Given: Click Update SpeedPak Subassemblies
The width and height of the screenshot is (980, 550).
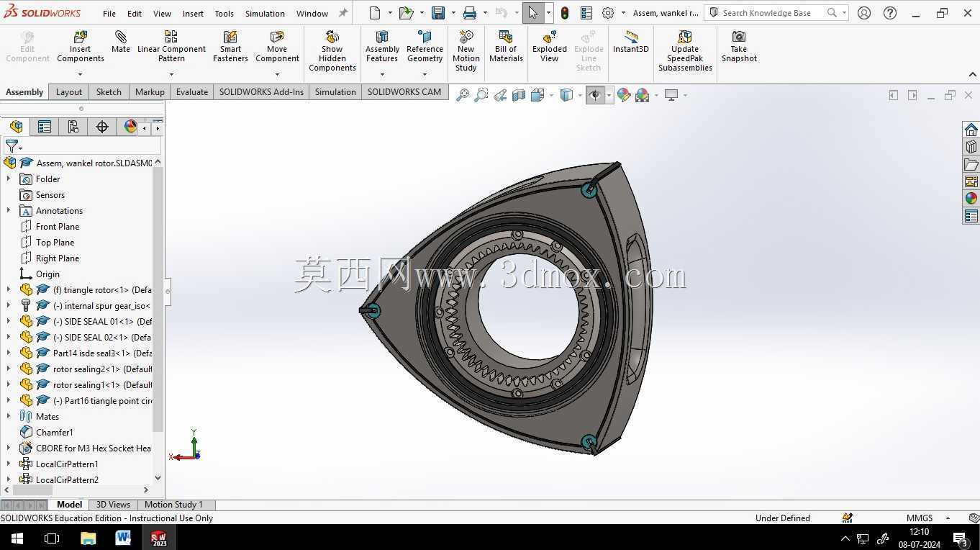Looking at the screenshot, I should tap(685, 50).
